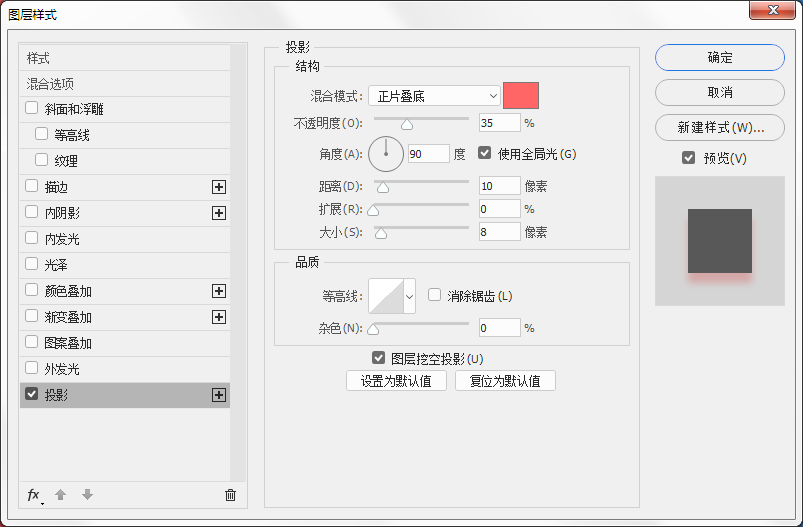
Task: Select the 光泽 row
Action: (125, 265)
